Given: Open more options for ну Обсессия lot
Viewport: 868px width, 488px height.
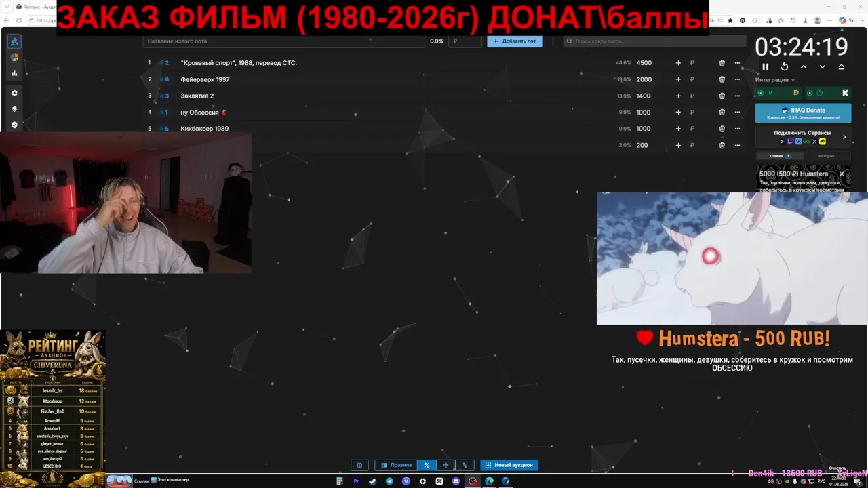Looking at the screenshot, I should tap(737, 112).
